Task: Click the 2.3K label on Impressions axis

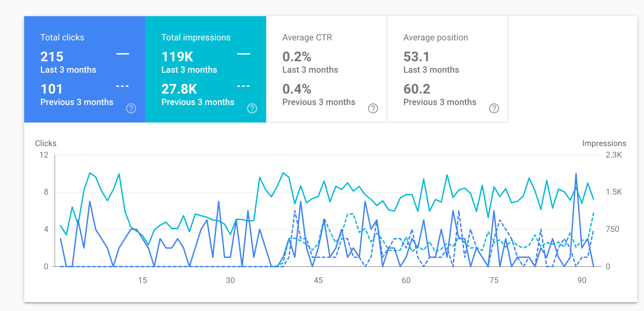Action: pyautogui.click(x=614, y=155)
